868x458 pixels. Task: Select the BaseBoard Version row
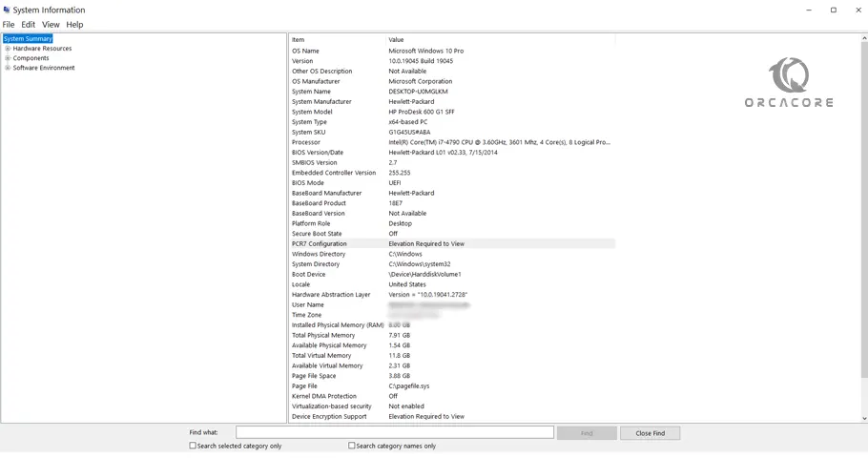point(452,213)
